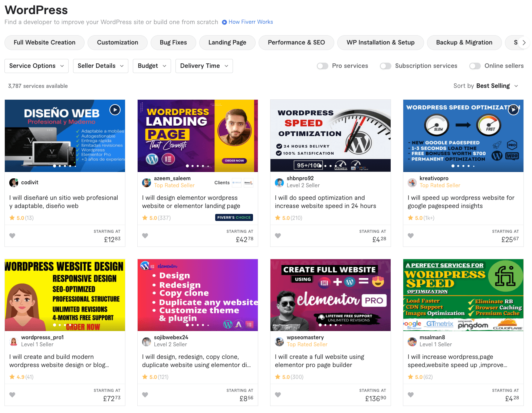Image resolution: width=532 pixels, height=413 pixels.
Task: Click the Top Rated Seller label under kreativopro
Action: pyautogui.click(x=440, y=185)
